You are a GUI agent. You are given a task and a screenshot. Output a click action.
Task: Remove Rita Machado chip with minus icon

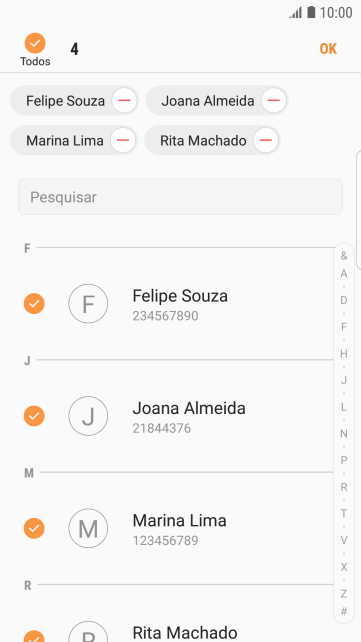[x=266, y=140]
